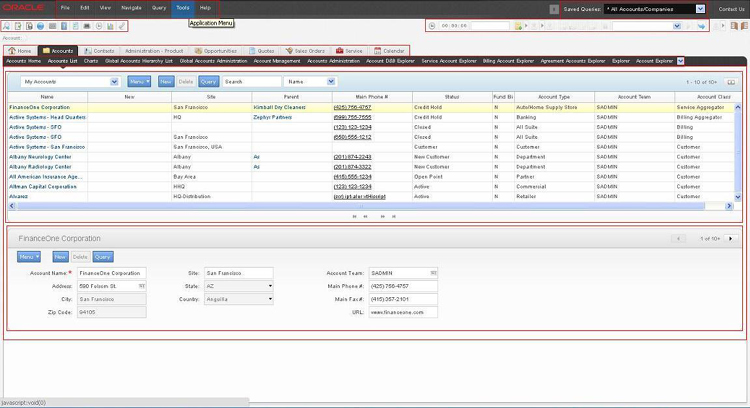Click the padlock document icon in left toolbar
The width and height of the screenshot is (750, 408).
click(x=29, y=26)
